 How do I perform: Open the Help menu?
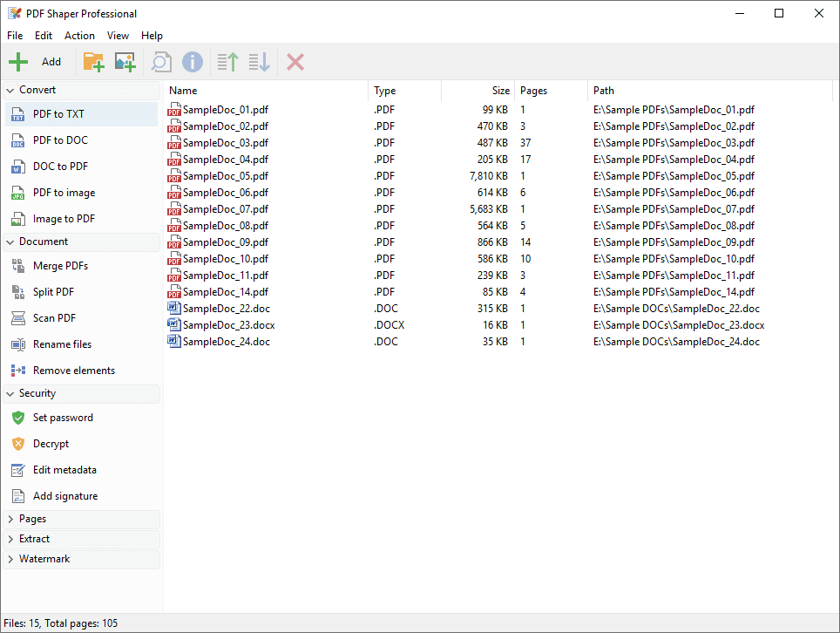coord(152,36)
